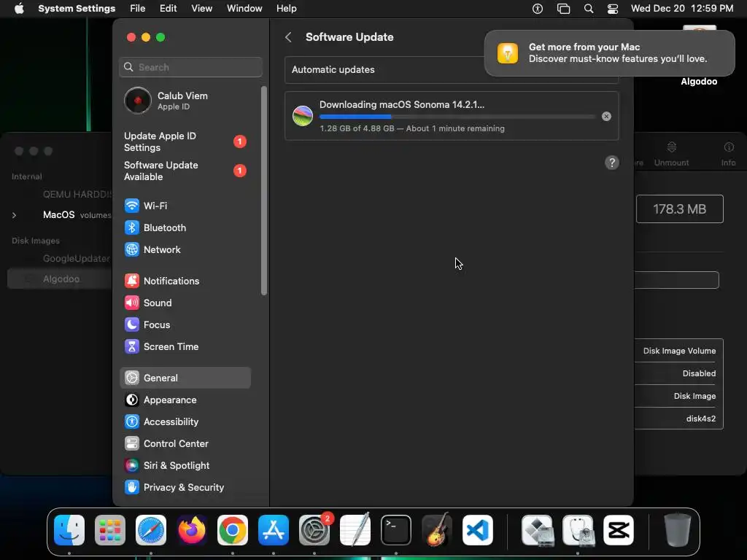The image size is (747, 560).
Task: Open Notifications settings
Action: 185,281
